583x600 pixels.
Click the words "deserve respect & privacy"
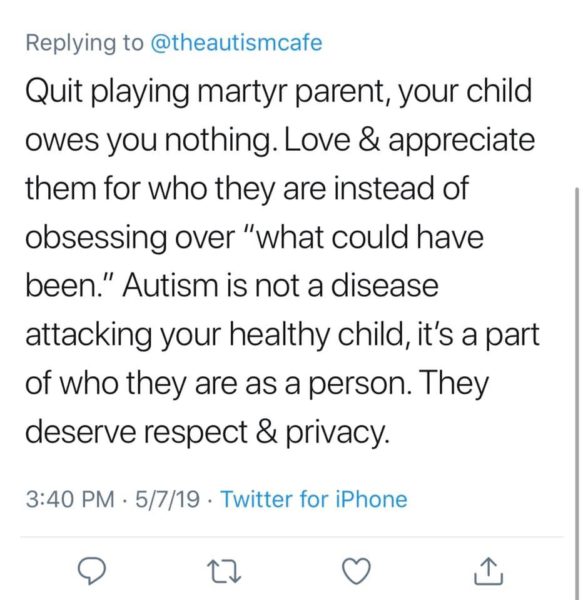pos(208,433)
